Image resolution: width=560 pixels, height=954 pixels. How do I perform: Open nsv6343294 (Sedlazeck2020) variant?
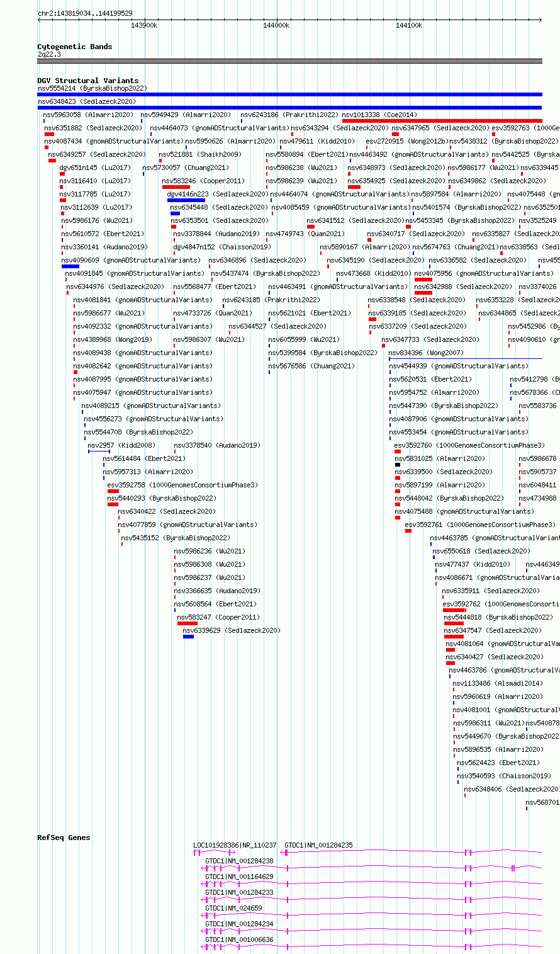pos(340,128)
